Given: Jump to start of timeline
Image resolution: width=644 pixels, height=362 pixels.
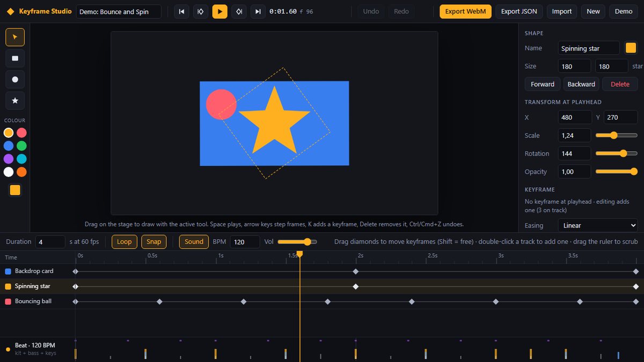Looking at the screenshot, I should click(182, 11).
